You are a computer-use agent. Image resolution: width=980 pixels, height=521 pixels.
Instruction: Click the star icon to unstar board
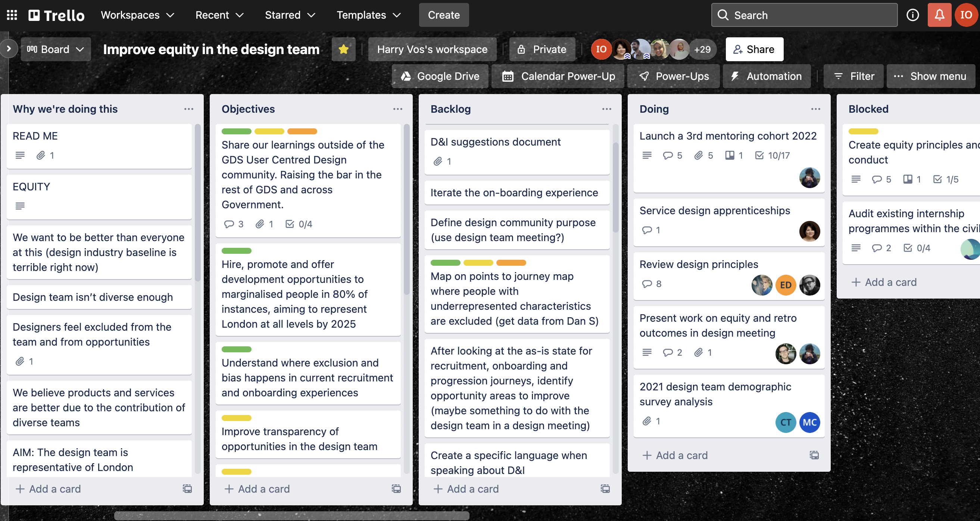click(x=343, y=49)
